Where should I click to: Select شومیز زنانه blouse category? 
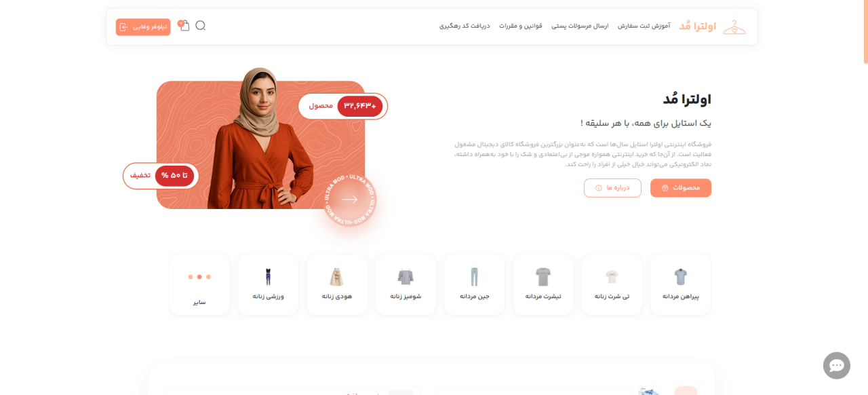pyautogui.click(x=406, y=284)
